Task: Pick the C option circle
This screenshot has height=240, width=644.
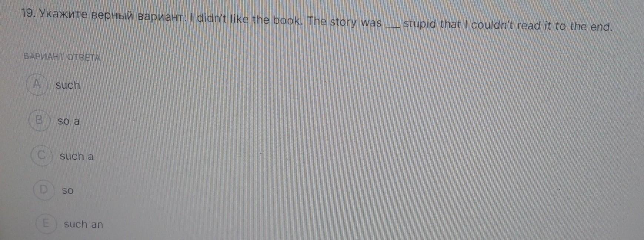Action: [42, 155]
